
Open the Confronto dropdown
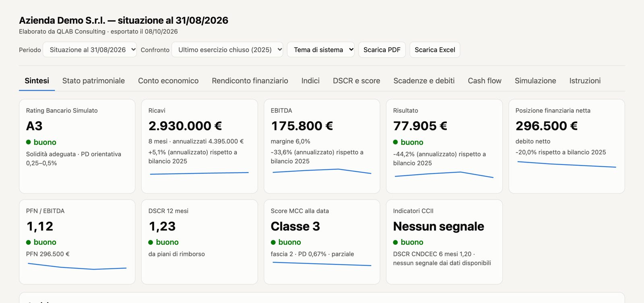pyautogui.click(x=227, y=50)
